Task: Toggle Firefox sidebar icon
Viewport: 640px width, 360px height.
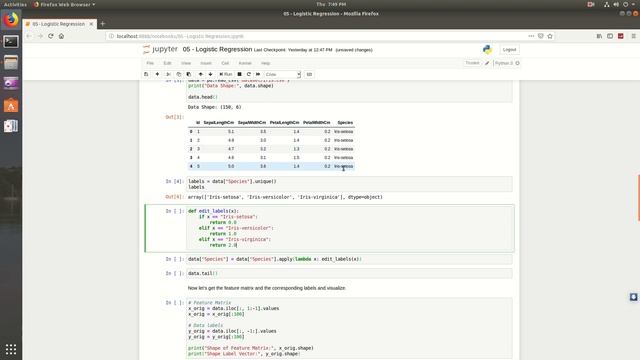Action: [x=610, y=36]
